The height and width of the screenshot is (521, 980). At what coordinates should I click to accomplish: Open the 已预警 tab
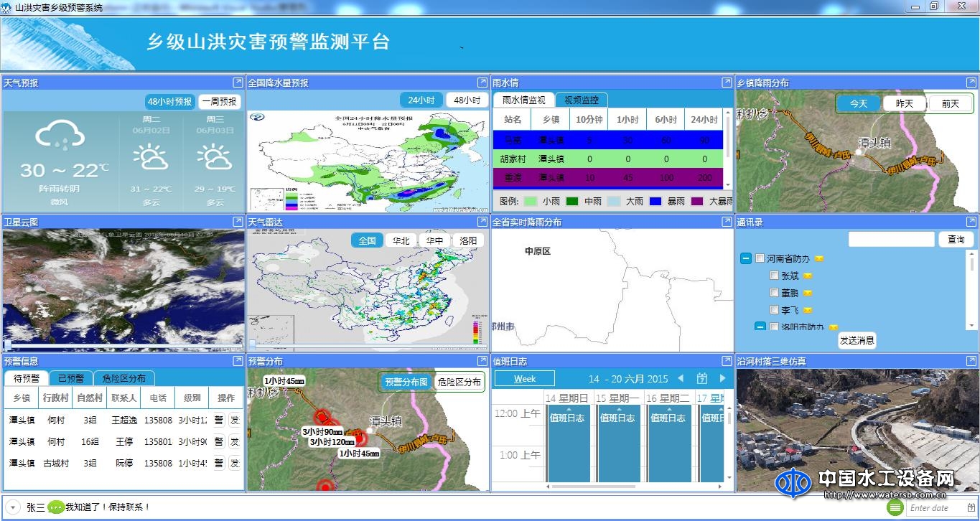71,378
